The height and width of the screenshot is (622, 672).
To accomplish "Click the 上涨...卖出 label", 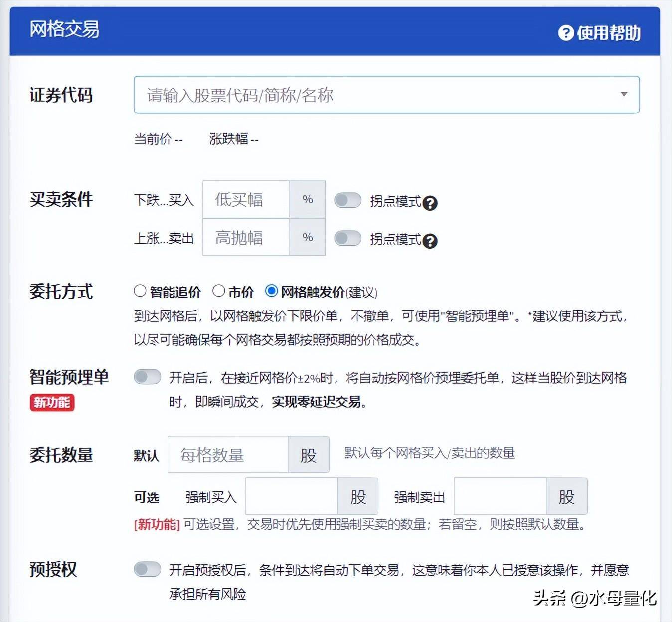I will pyautogui.click(x=164, y=238).
